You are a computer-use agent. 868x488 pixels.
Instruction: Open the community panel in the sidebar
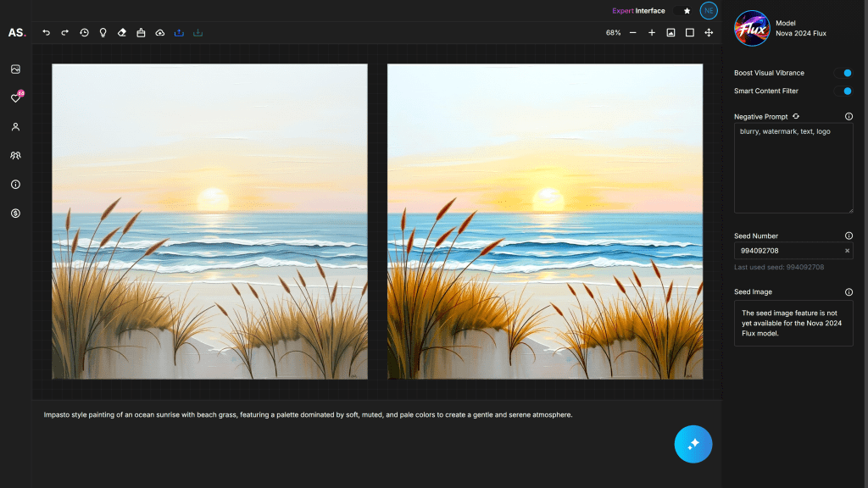[15, 155]
